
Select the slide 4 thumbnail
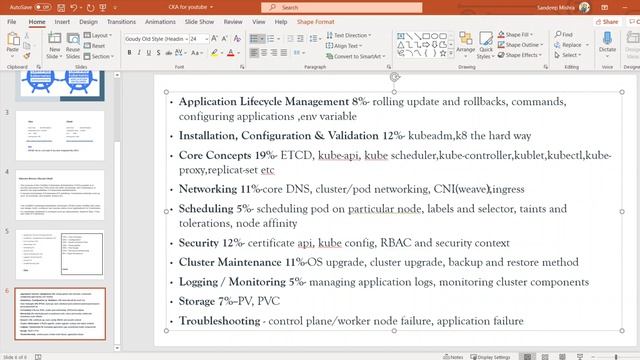60,195
